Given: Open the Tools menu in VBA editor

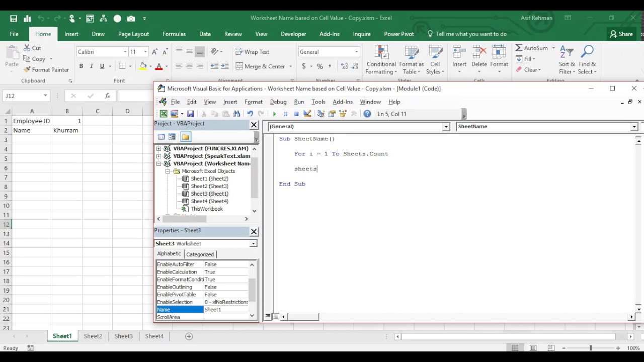Looking at the screenshot, I should point(318,102).
